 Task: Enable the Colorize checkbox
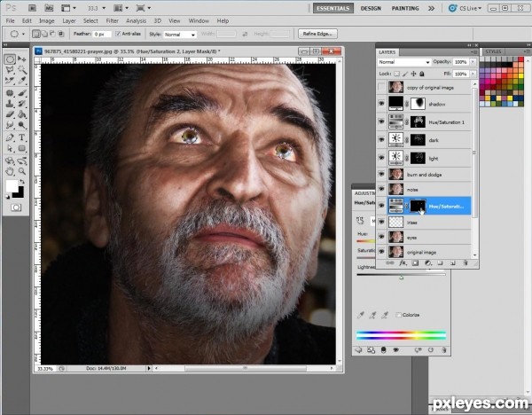pyautogui.click(x=398, y=315)
